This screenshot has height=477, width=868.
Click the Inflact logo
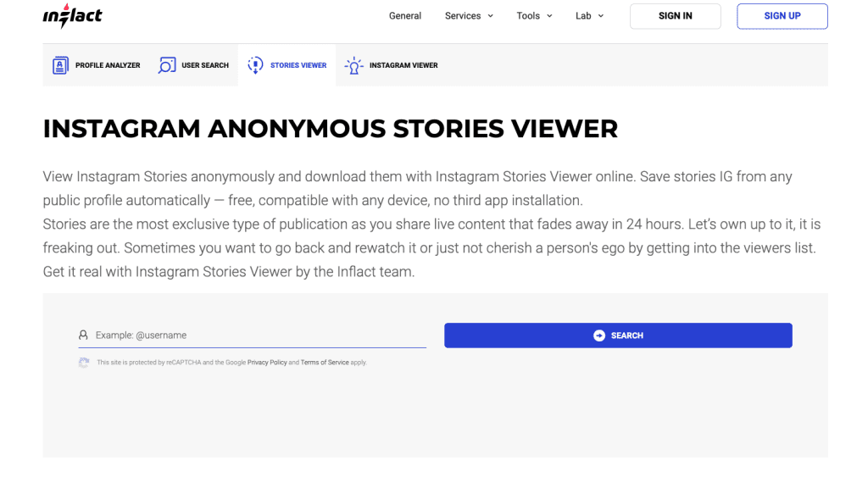click(x=73, y=16)
